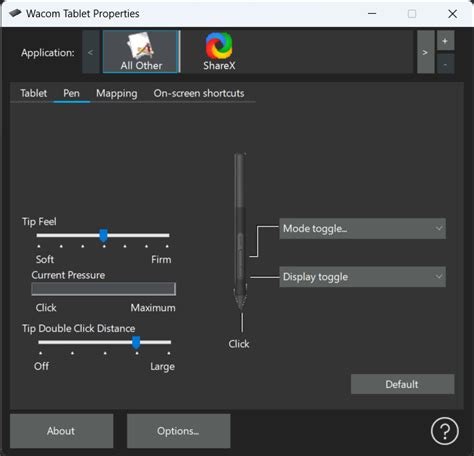Click the Tip Feel slider handle
The width and height of the screenshot is (474, 456).
click(x=104, y=235)
